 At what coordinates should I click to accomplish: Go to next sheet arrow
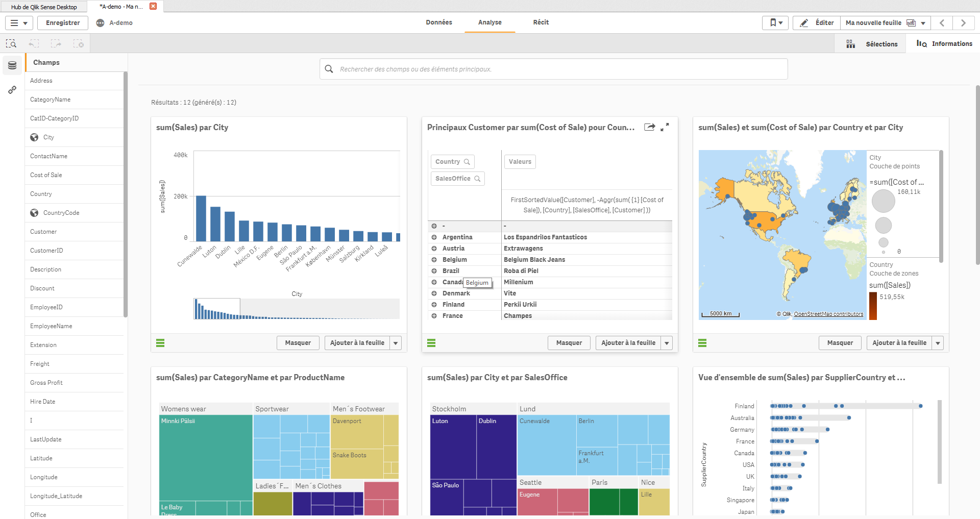coord(963,23)
